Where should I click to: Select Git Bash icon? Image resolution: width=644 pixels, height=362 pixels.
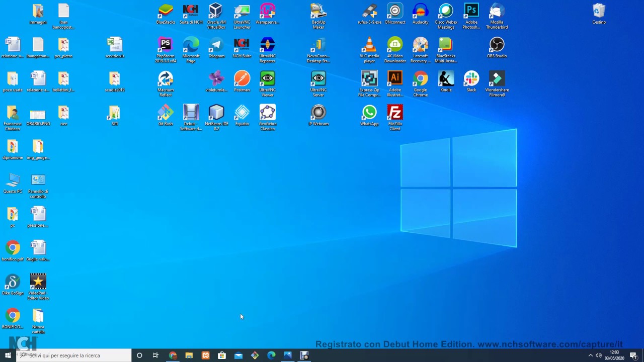(166, 116)
